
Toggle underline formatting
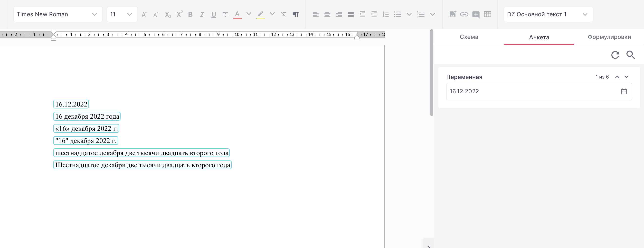coord(214,15)
